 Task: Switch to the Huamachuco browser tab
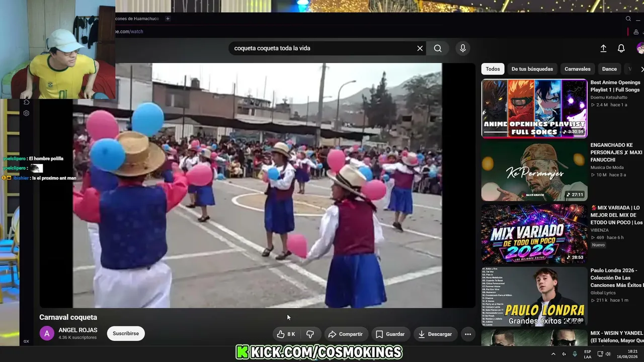(137, 19)
